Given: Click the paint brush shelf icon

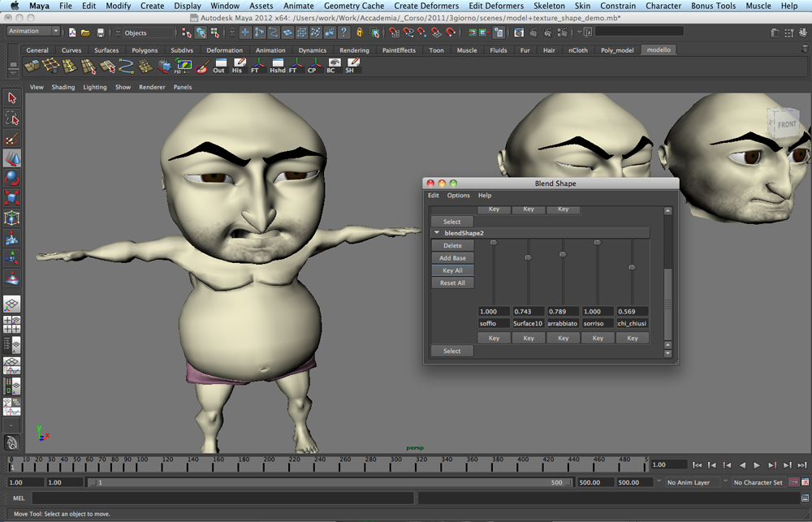Looking at the screenshot, I should click(x=203, y=68).
